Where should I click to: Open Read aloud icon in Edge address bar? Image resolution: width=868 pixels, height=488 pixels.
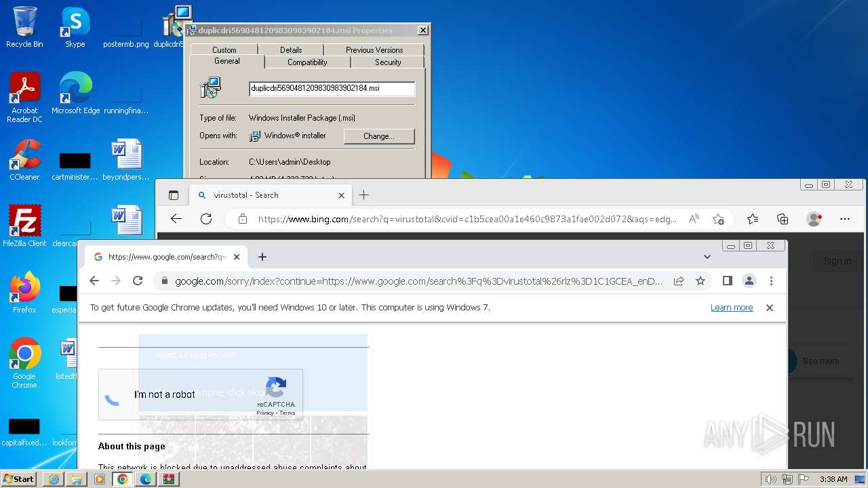pyautogui.click(x=694, y=219)
